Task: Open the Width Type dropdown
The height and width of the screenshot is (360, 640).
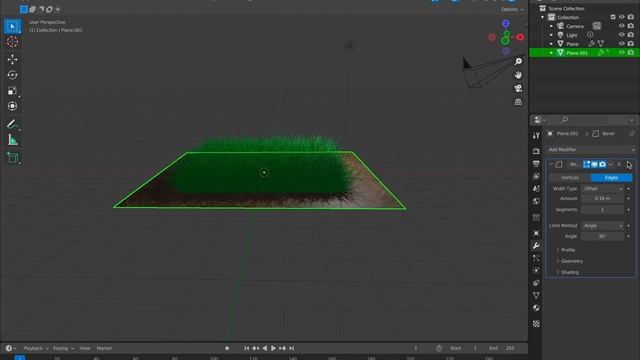Action: (603, 189)
